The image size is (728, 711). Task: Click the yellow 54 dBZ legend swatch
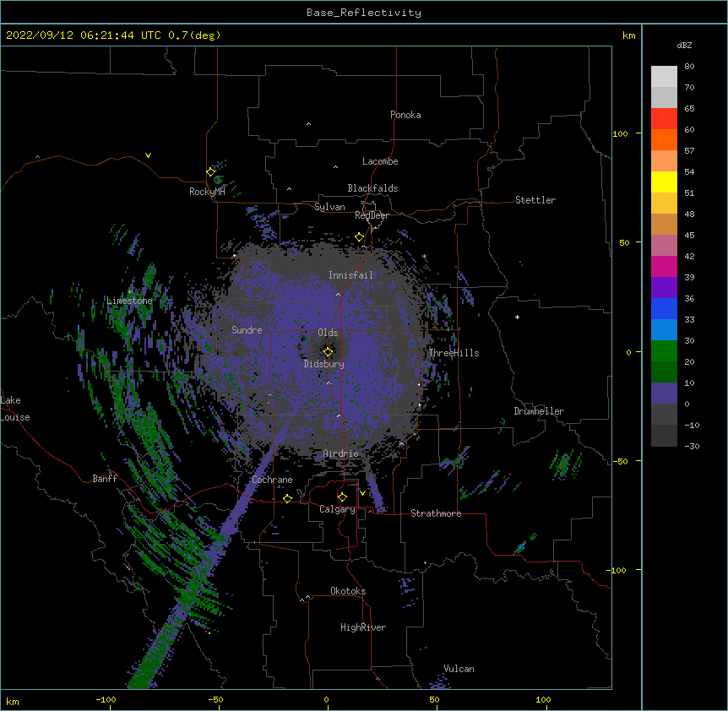(x=664, y=182)
